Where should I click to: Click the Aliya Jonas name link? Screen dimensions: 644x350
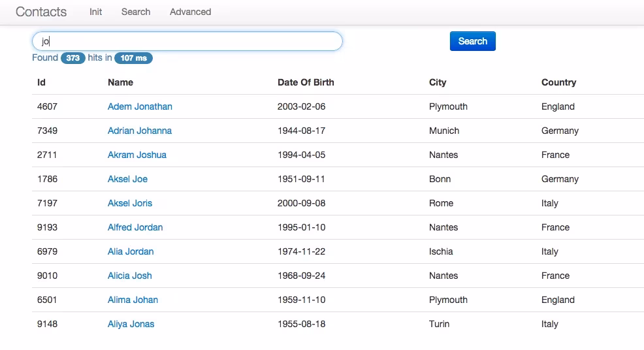(131, 324)
